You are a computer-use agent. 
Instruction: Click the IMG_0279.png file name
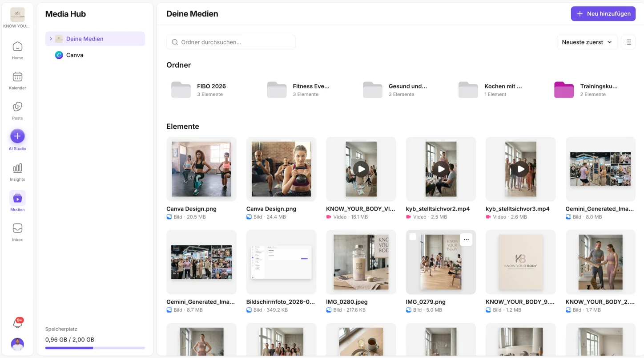(426, 302)
